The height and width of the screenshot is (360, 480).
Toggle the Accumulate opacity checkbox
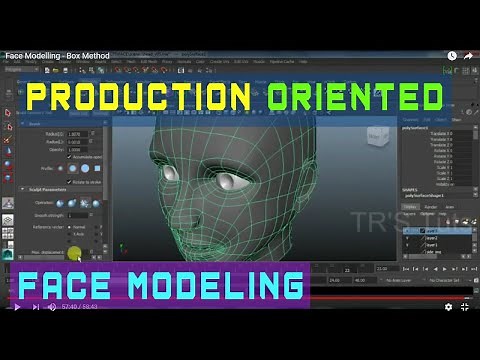[x=69, y=157]
